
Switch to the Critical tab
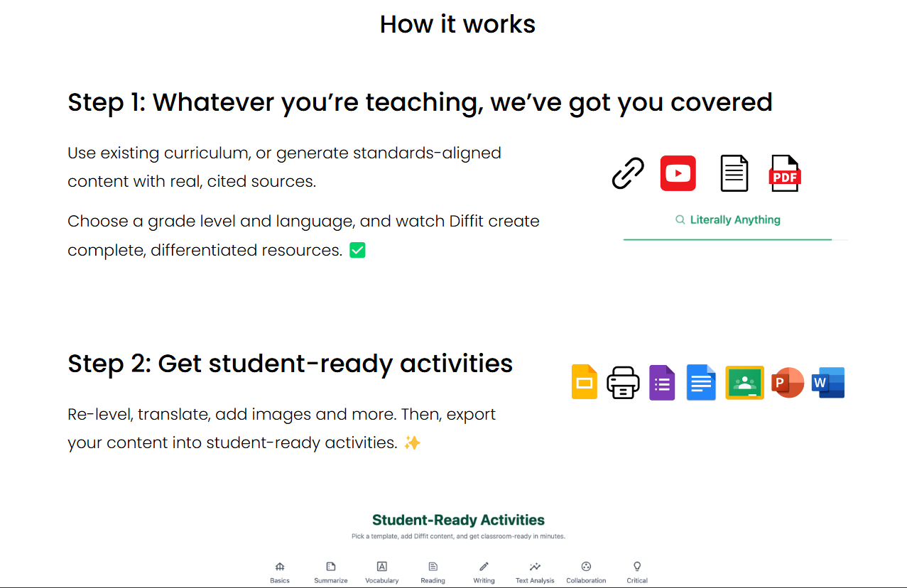point(637,572)
